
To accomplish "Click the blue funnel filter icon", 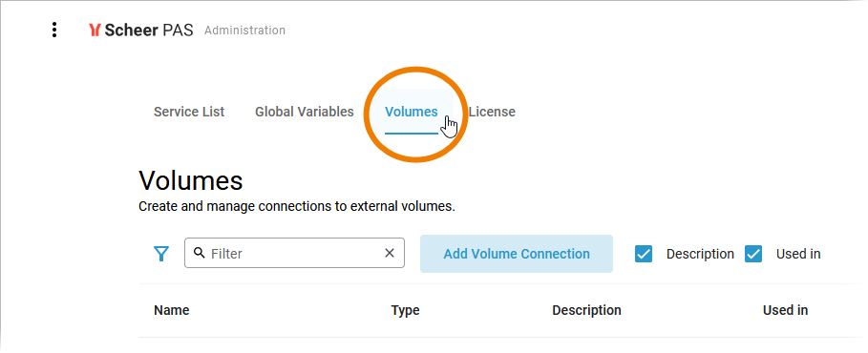I will tap(160, 254).
